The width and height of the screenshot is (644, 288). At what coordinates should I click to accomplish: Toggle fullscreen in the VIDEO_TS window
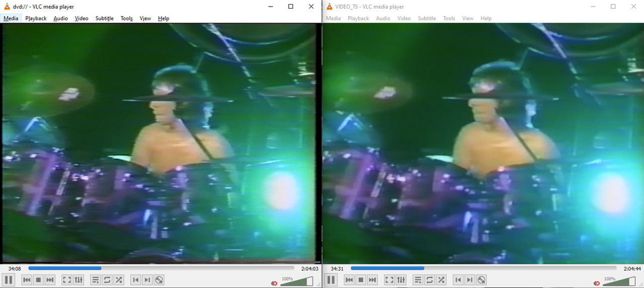(389, 280)
